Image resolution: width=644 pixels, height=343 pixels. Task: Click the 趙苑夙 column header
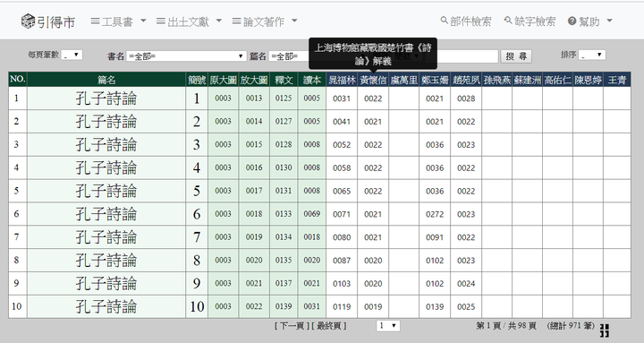click(x=466, y=80)
